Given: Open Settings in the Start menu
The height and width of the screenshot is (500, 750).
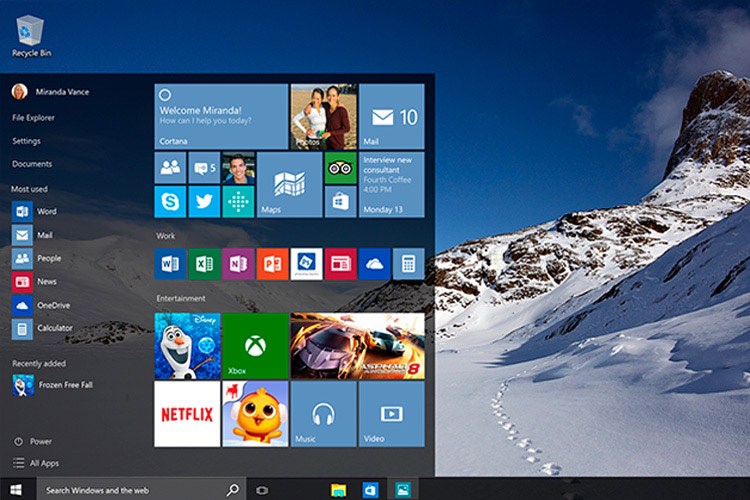Looking at the screenshot, I should coord(26,141).
